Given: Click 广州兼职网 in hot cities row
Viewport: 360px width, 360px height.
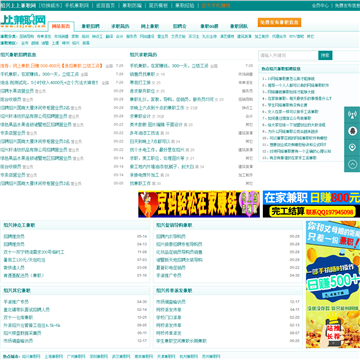Looking at the screenshot, I should tap(76, 356).
